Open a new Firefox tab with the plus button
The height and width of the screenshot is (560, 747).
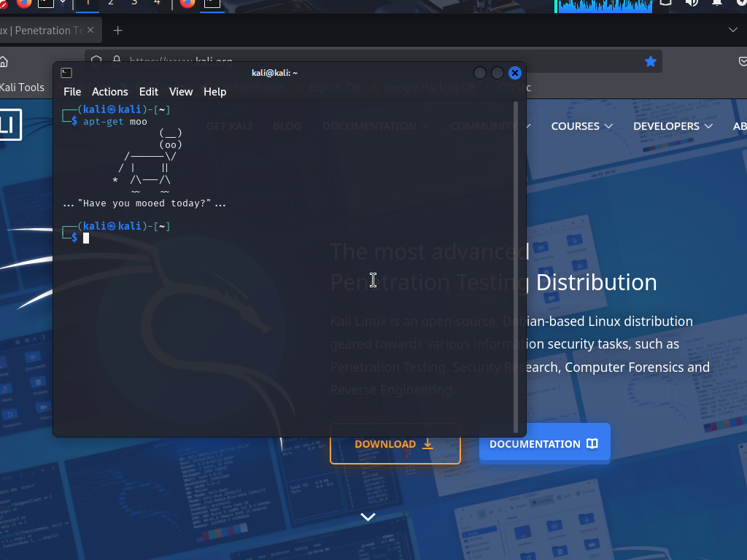[x=117, y=31]
